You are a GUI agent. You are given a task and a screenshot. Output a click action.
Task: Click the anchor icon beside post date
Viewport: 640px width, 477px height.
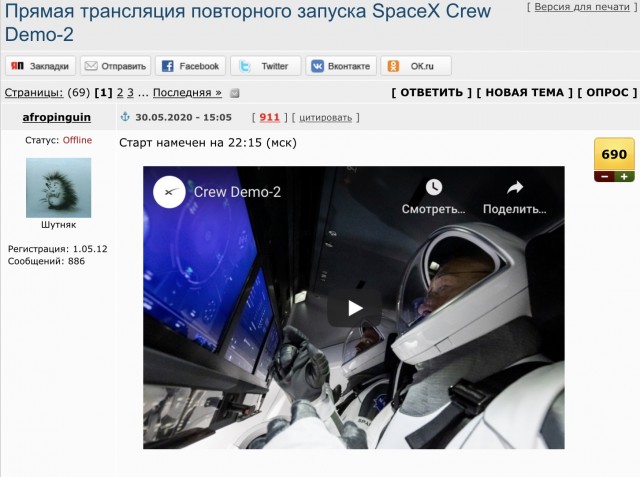coord(125,117)
